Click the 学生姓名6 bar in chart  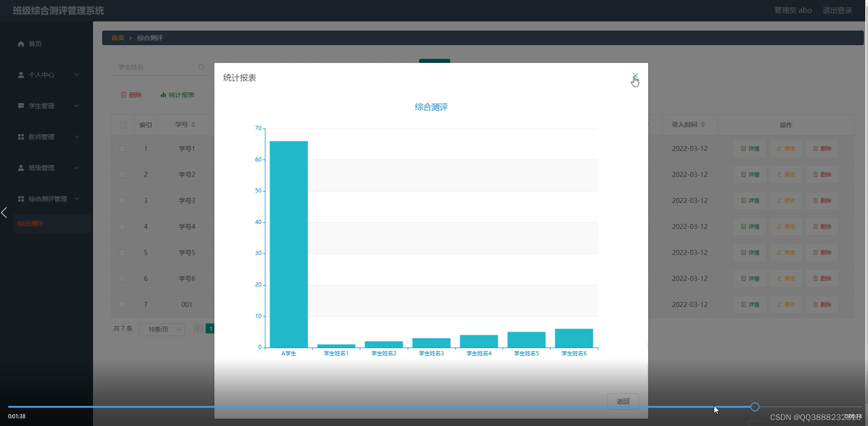[x=574, y=338]
